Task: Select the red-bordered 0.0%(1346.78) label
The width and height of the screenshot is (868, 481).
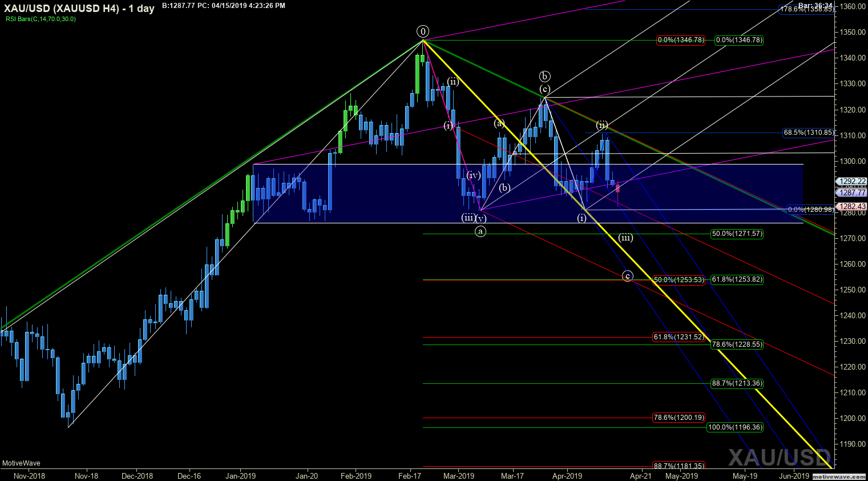Action: click(681, 40)
